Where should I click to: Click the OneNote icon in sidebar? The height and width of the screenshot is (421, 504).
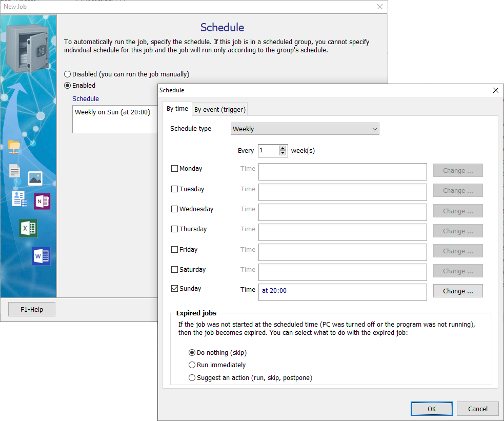point(42,202)
